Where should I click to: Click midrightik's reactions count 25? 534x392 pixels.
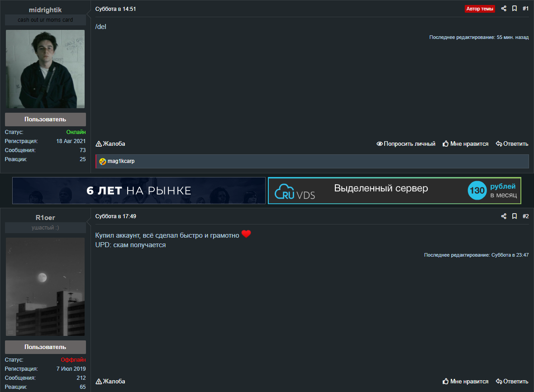tap(83, 159)
